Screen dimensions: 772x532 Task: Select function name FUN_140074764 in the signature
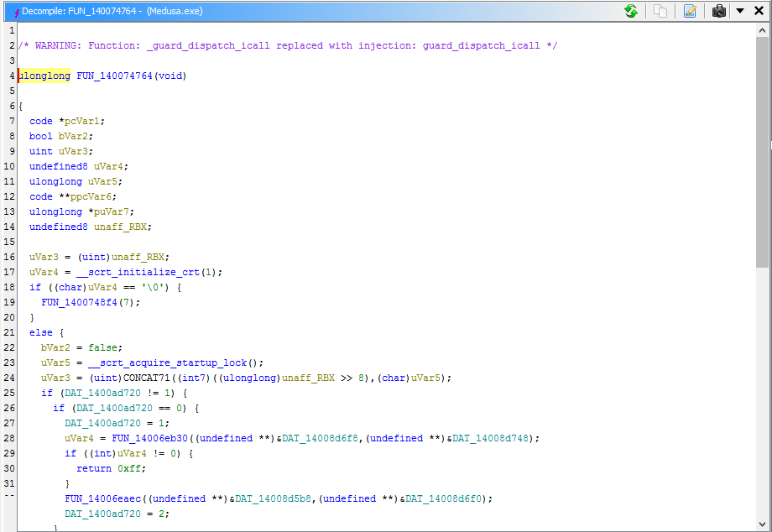click(x=114, y=76)
